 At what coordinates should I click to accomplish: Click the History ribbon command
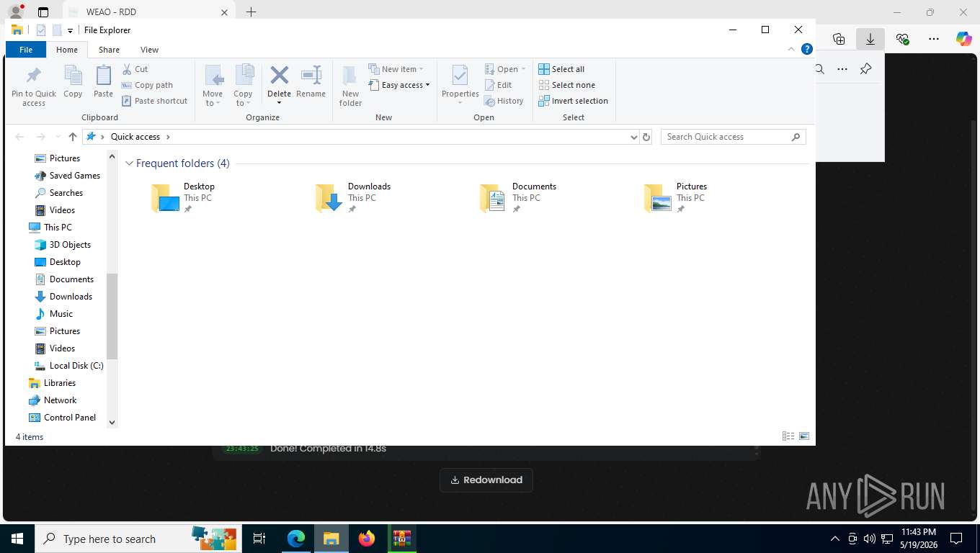[x=504, y=101]
